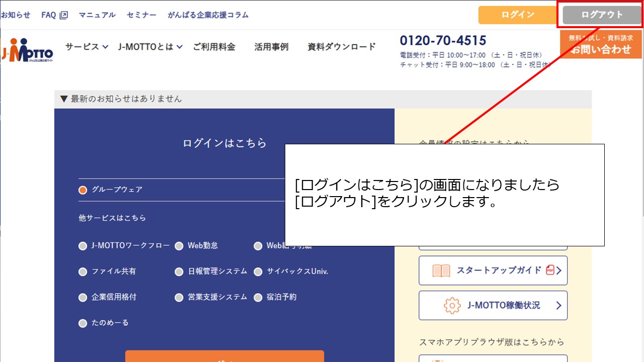This screenshot has height=362, width=644.
Task: Select the たのめーる radio option
Action: point(83,323)
